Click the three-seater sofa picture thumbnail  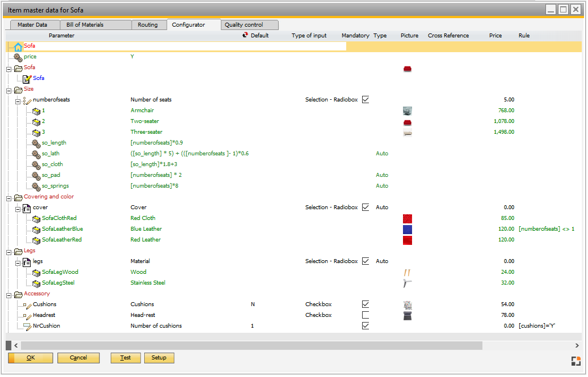click(x=409, y=132)
